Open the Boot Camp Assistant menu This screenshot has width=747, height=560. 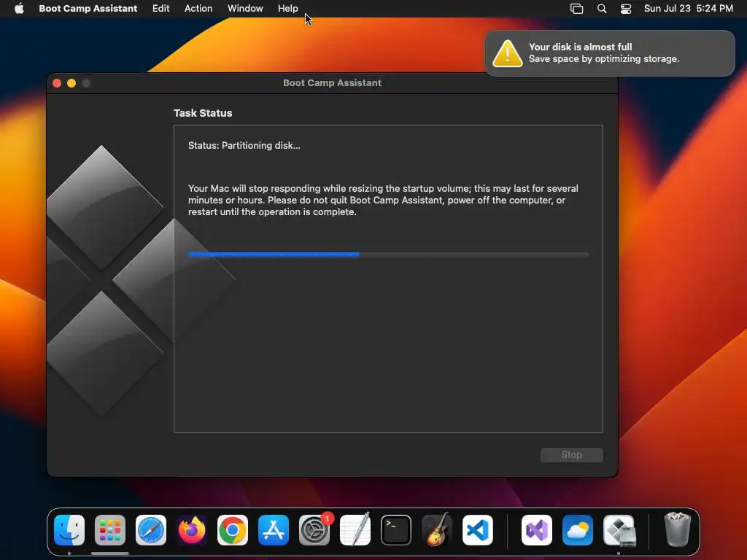point(88,8)
